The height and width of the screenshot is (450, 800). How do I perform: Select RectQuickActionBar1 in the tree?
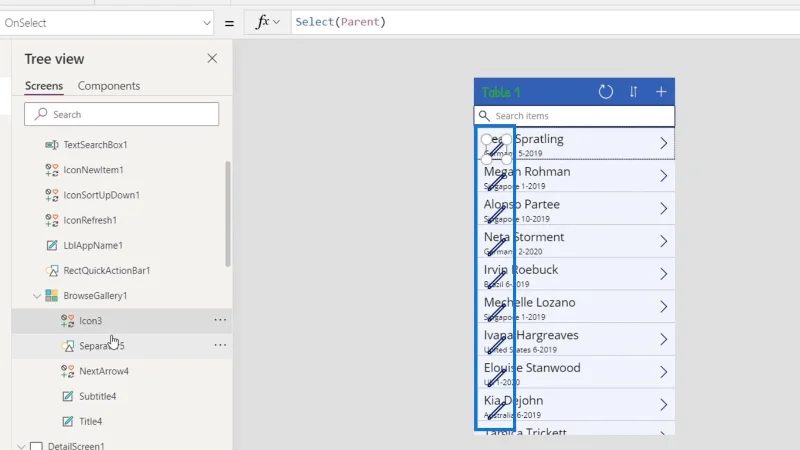pyautogui.click(x=107, y=270)
